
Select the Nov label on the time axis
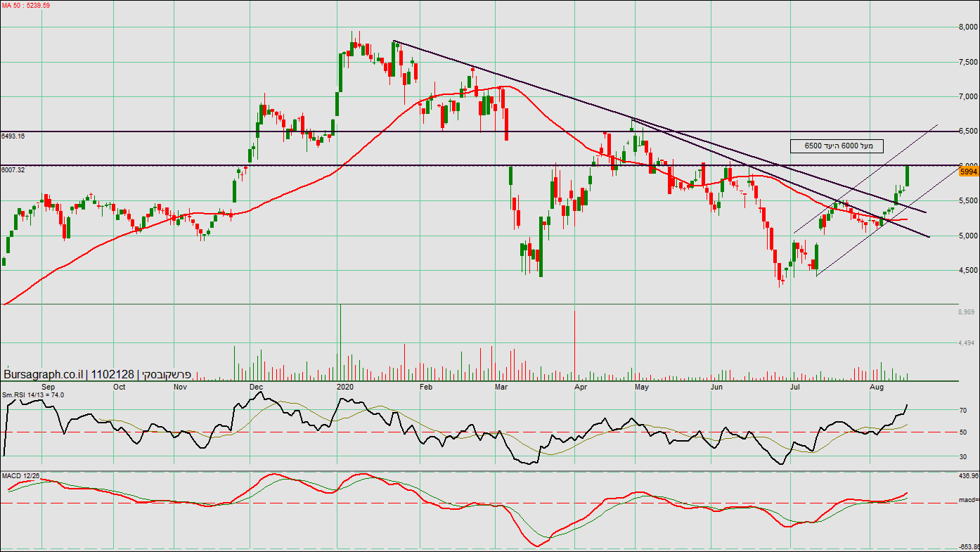tap(180, 387)
